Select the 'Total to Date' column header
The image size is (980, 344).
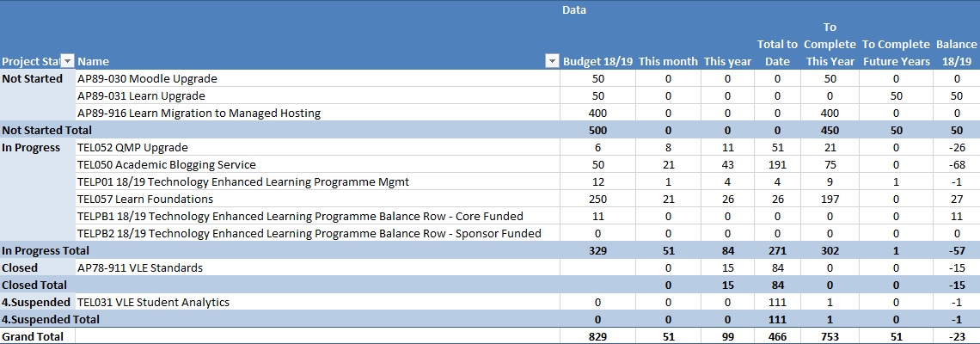[x=777, y=52]
